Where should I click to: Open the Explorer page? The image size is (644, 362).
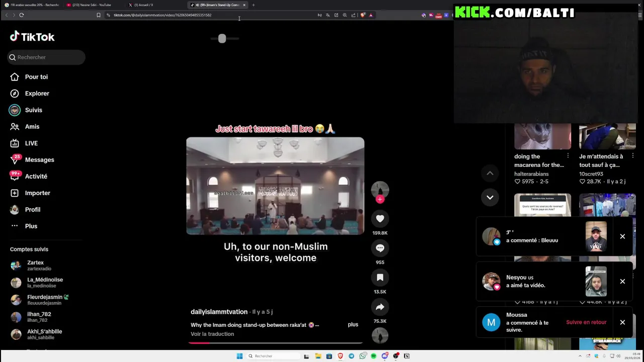[30, 94]
